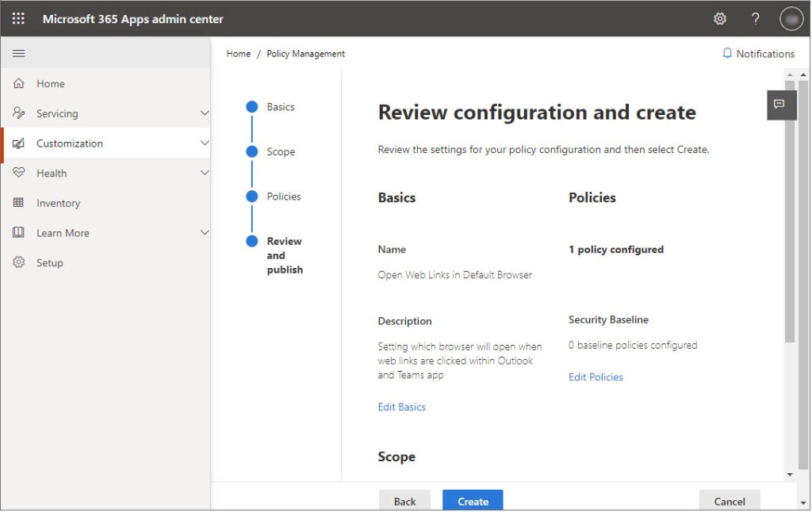The image size is (812, 512).
Task: Click the Home house icon in sidebar
Action: [19, 83]
